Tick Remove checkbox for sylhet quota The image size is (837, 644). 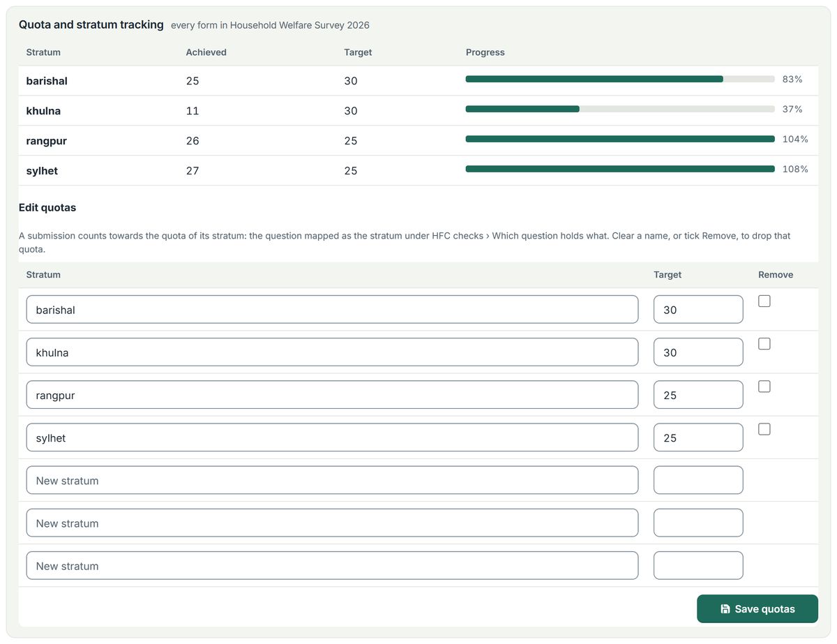click(764, 428)
